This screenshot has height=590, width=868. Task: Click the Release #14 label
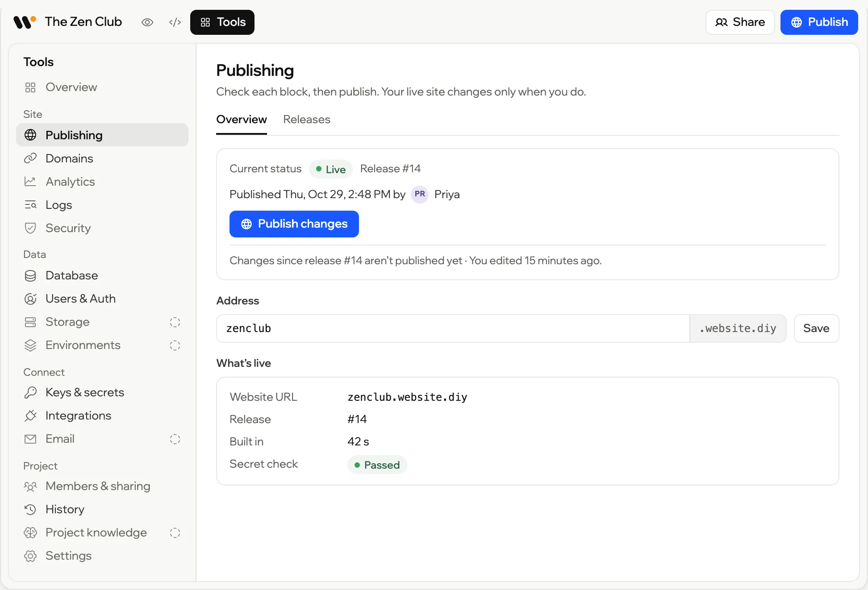[391, 169]
